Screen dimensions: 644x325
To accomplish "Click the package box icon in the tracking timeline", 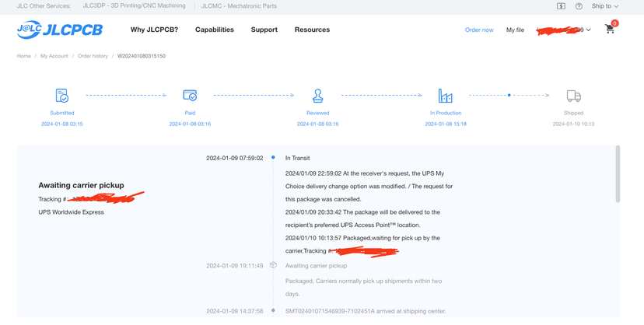I will click(x=273, y=265).
